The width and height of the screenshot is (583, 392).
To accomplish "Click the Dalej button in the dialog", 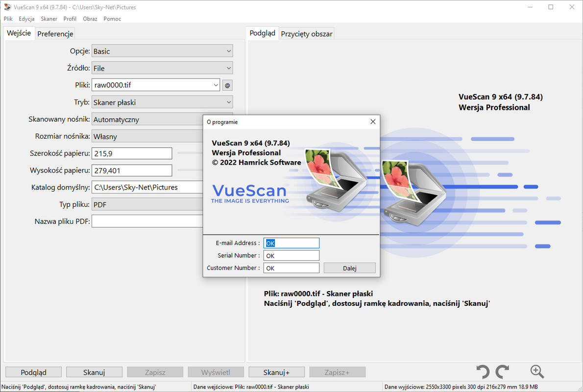I will pyautogui.click(x=349, y=268).
